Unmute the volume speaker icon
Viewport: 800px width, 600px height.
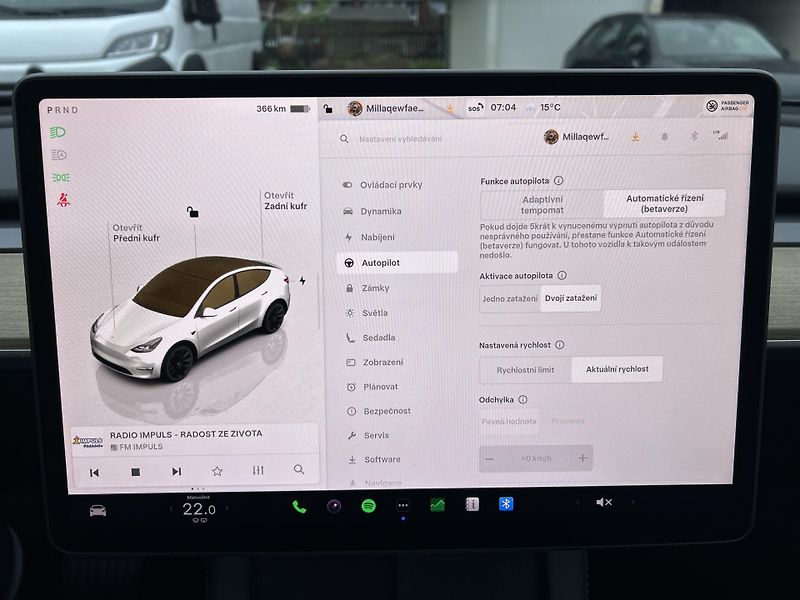(x=604, y=503)
